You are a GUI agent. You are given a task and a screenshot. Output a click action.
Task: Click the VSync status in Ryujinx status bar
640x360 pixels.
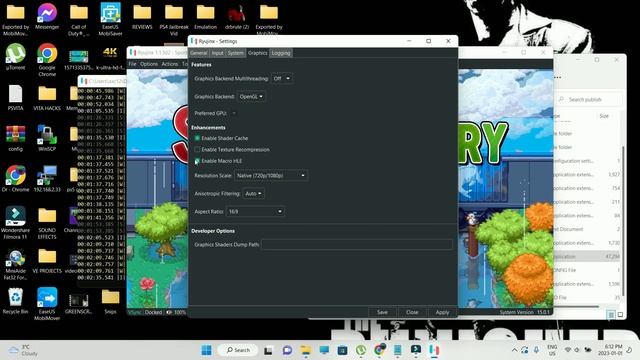coord(135,312)
